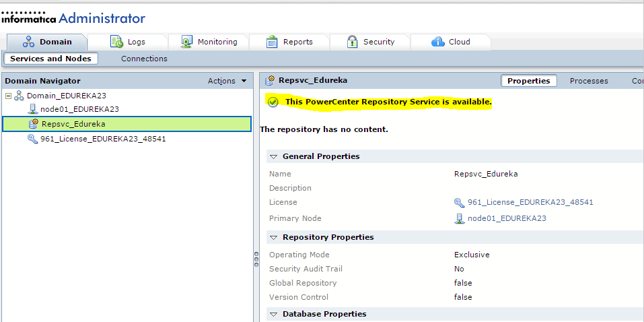Viewport: 644px width, 322px height.
Task: Collapse the Domain_EDUREKA23 tree node
Action: 8,96
